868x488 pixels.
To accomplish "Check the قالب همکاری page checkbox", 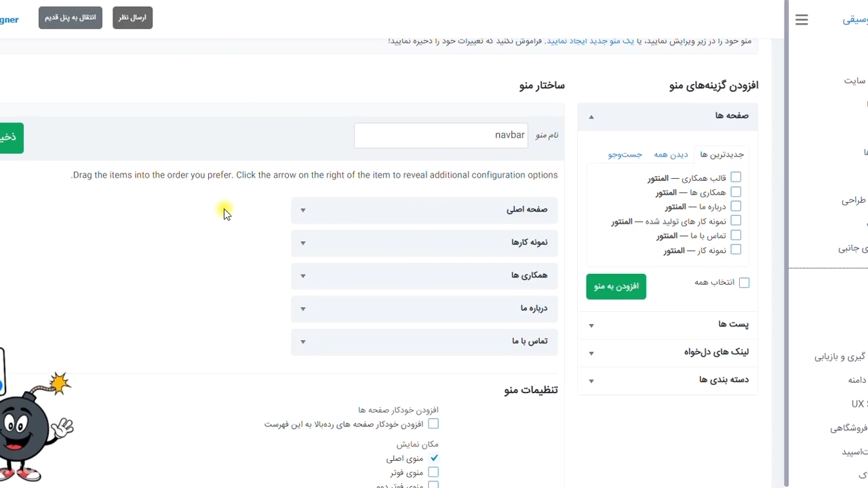I will (736, 178).
